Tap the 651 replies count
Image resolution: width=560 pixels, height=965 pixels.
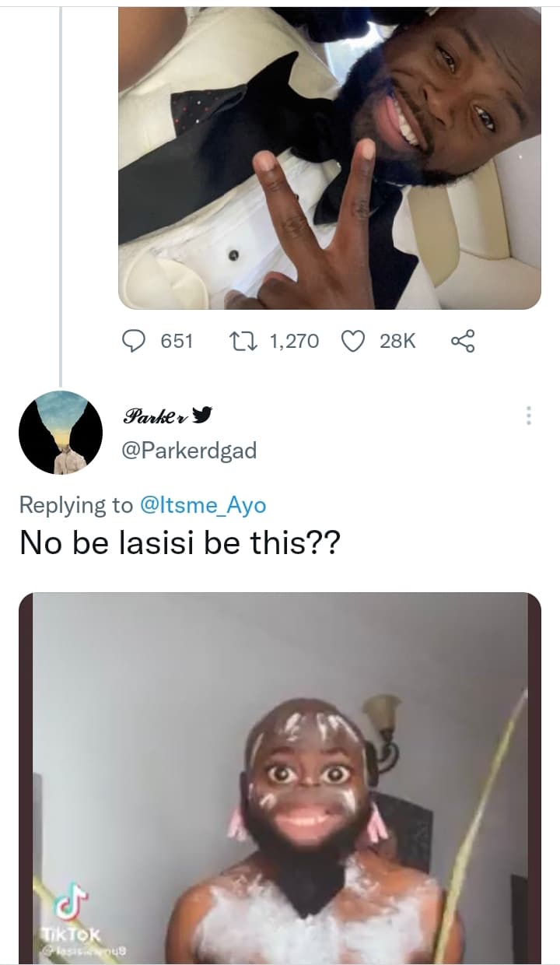coord(177,341)
